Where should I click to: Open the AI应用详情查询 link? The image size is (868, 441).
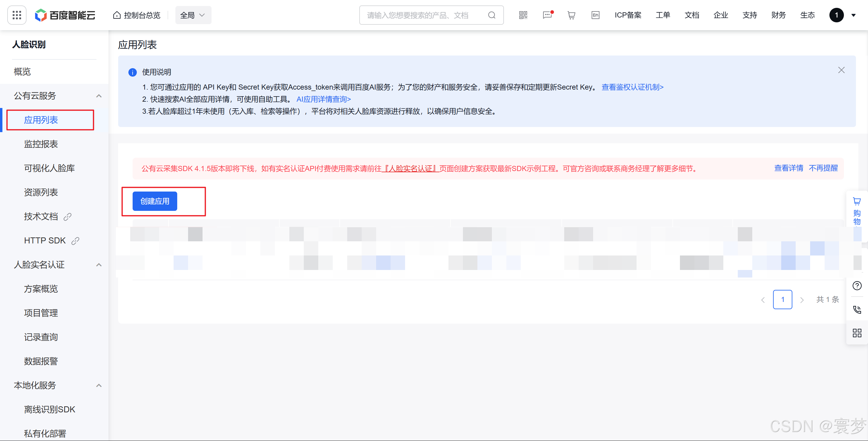[323, 99]
